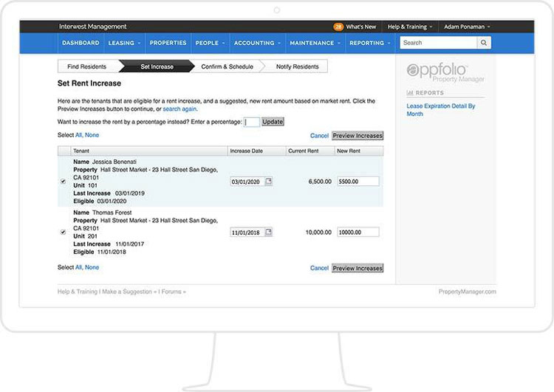This screenshot has height=392, width=554.
Task: Open the Adam Ponaman account dropdown
Action: click(467, 27)
